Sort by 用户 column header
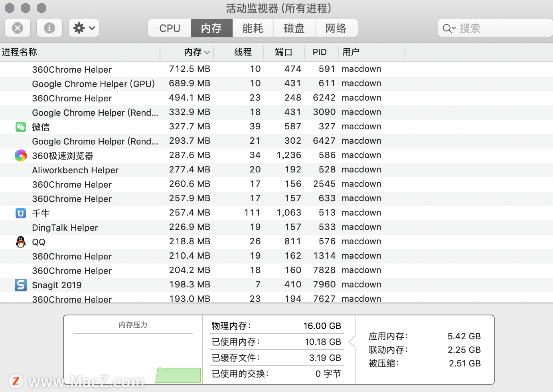 (x=372, y=52)
